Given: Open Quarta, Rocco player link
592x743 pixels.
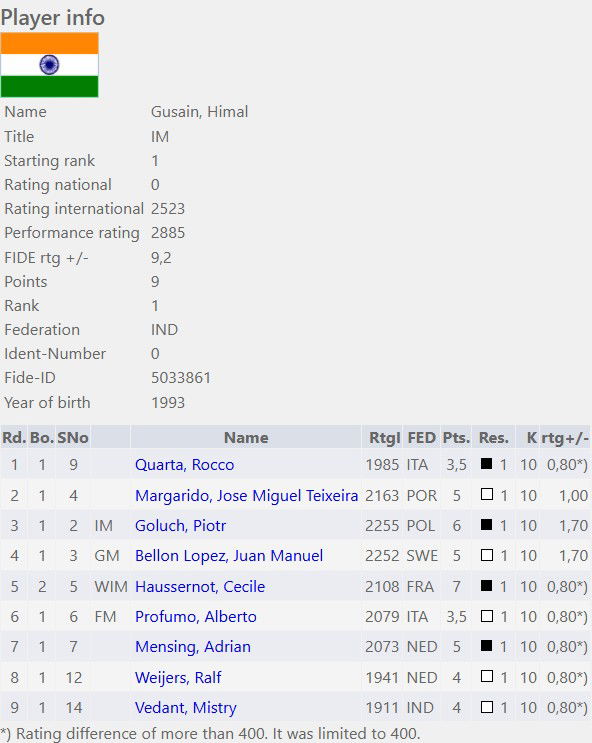Looking at the screenshot, I should (184, 464).
